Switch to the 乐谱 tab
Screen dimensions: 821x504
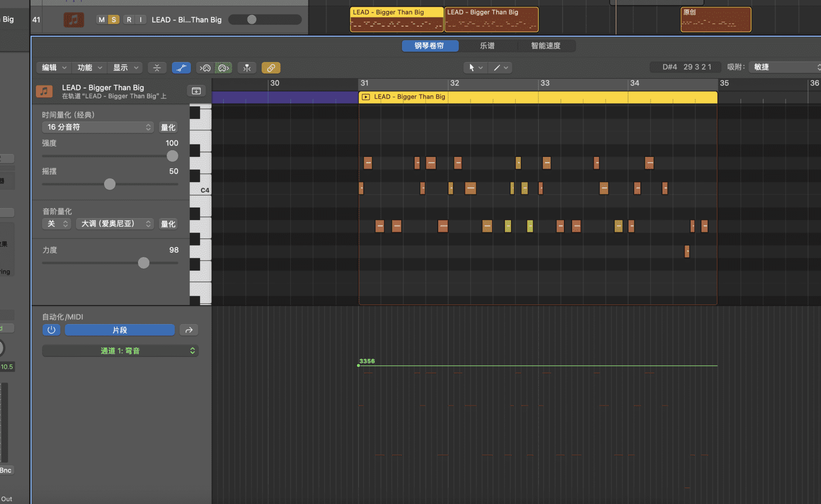pyautogui.click(x=487, y=46)
